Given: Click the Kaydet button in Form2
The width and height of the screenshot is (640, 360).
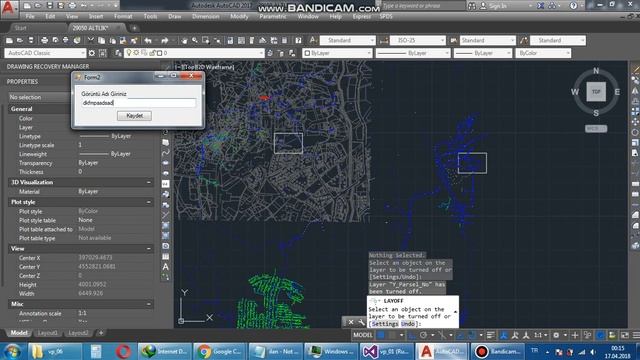Looking at the screenshot, I should click(134, 116).
